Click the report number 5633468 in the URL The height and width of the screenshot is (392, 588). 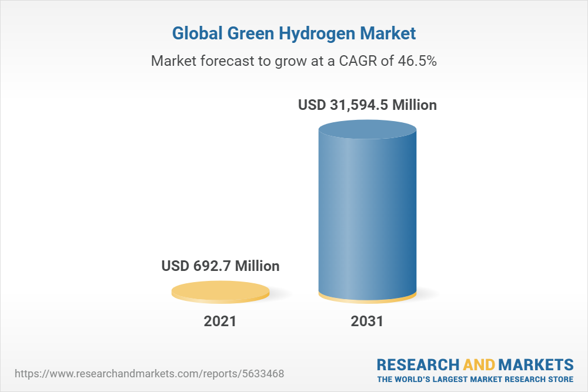[x=268, y=374]
